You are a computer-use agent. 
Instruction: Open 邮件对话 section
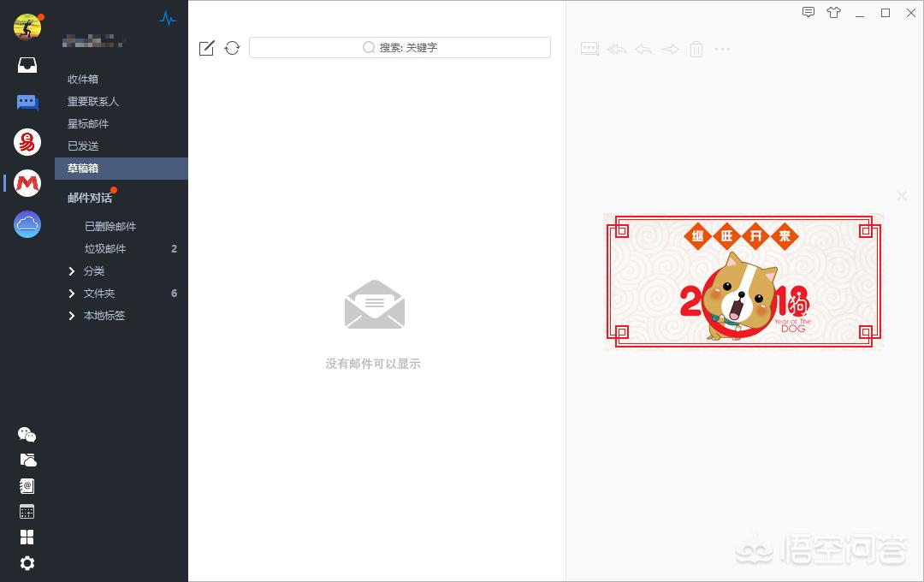90,198
